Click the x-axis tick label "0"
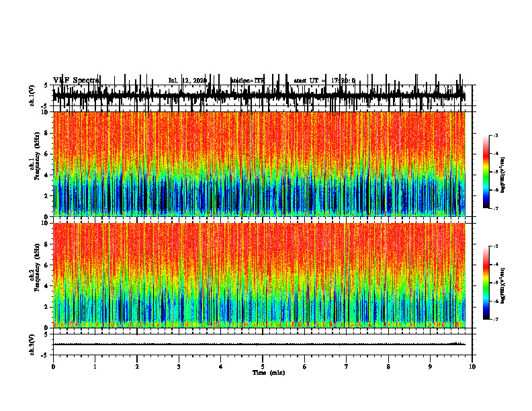The height and width of the screenshot is (411, 532). click(53, 367)
